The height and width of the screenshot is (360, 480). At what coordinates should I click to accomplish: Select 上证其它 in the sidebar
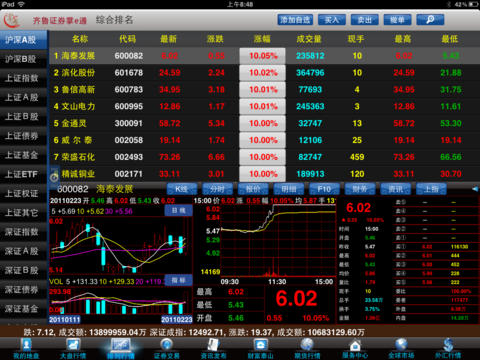click(23, 213)
